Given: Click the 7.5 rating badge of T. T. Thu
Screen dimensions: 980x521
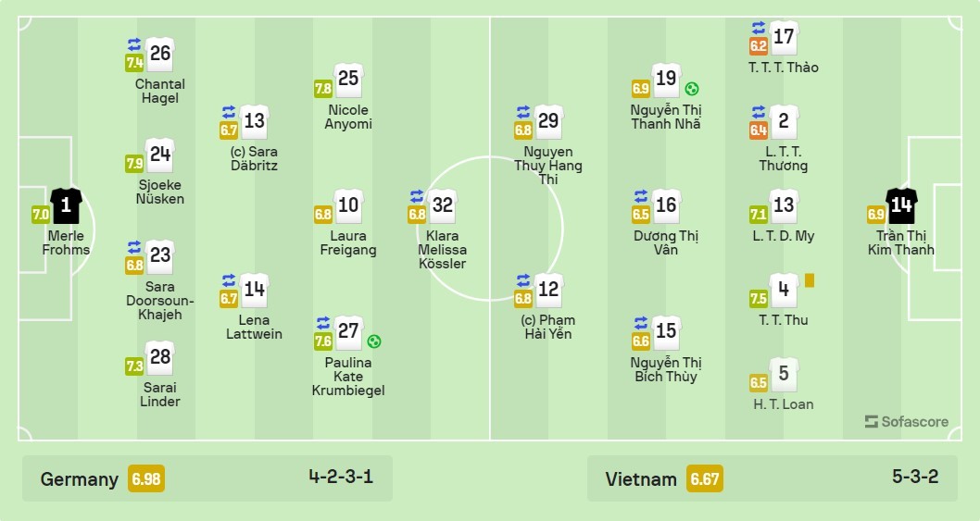Looking at the screenshot, I should coord(758,299).
